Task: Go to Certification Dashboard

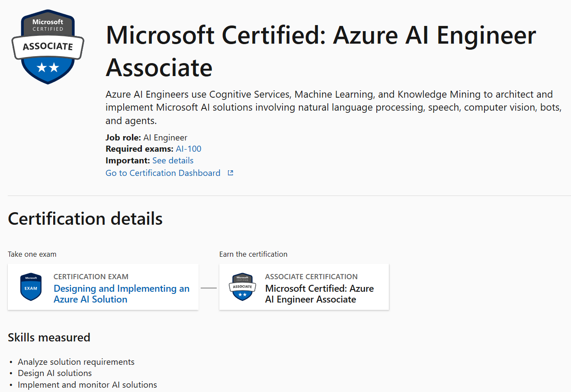Action: coord(163,173)
